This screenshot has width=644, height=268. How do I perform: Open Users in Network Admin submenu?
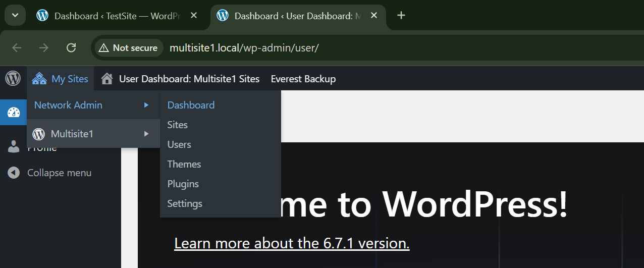[179, 144]
